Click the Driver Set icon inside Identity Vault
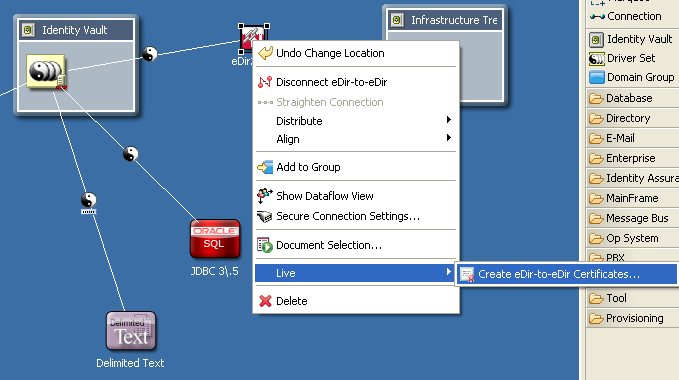This screenshot has height=380, width=679. 46,71
